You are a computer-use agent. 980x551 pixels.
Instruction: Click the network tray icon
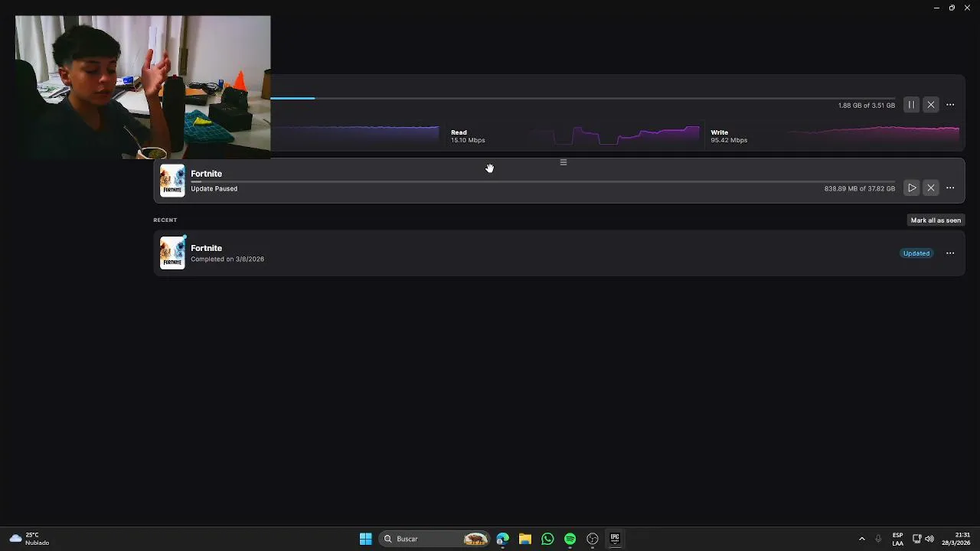pos(916,539)
